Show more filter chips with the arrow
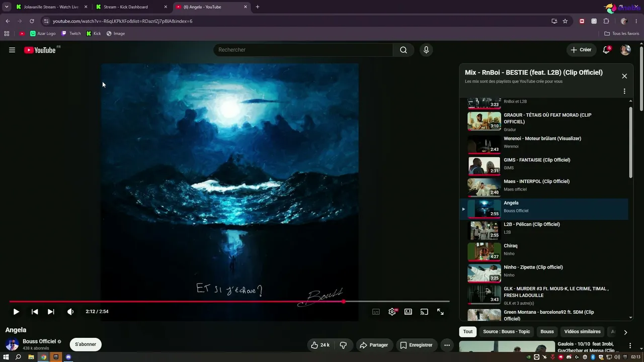Image resolution: width=644 pixels, height=362 pixels. tap(625, 332)
